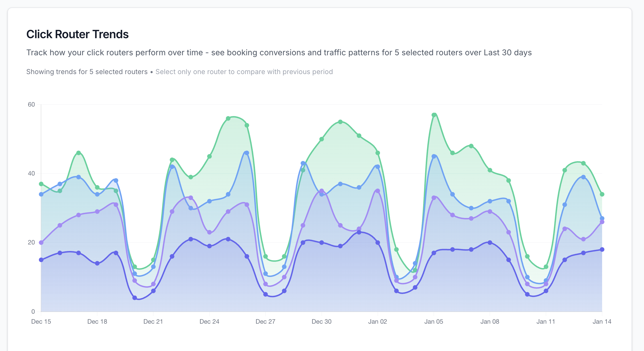Click the green point at Jan 14
The height and width of the screenshot is (351, 644).
[x=602, y=194]
